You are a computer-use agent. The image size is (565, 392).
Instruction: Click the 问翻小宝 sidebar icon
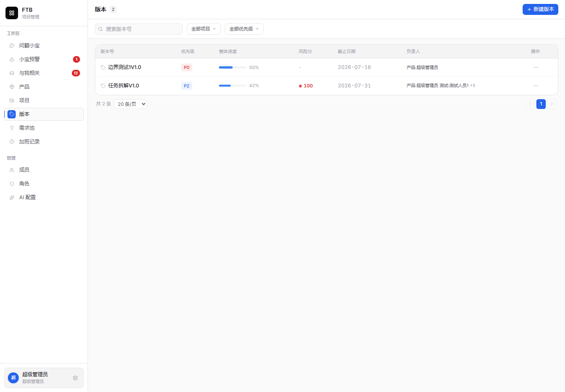tap(12, 46)
